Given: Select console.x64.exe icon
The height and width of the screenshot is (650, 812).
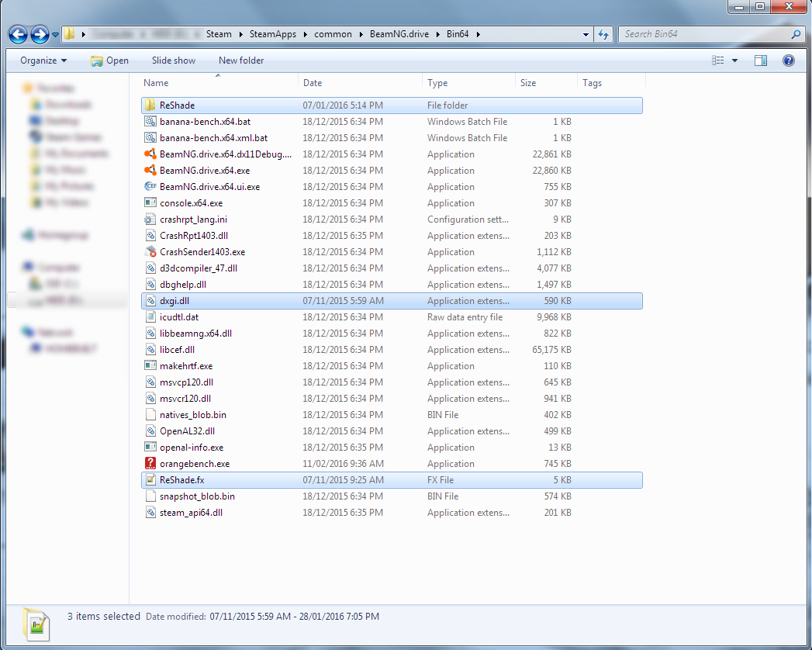Looking at the screenshot, I should (x=150, y=203).
